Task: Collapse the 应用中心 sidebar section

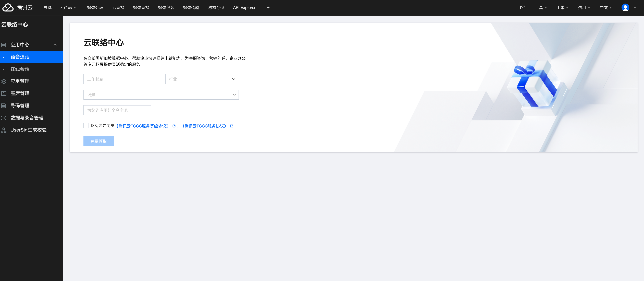Action: click(x=55, y=45)
